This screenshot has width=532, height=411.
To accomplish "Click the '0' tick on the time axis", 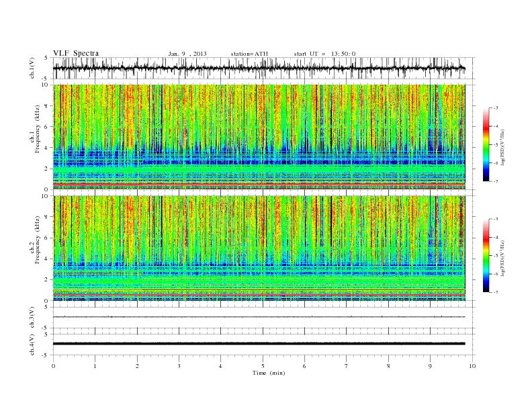I will [53, 366].
